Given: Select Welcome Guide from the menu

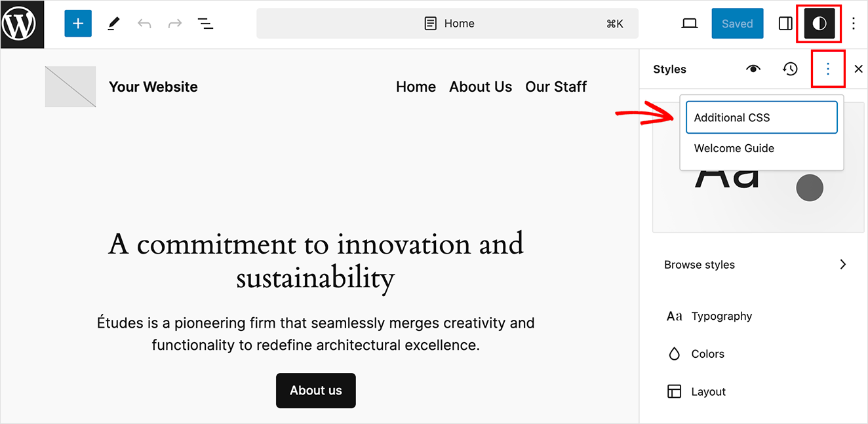Looking at the screenshot, I should tap(734, 148).
